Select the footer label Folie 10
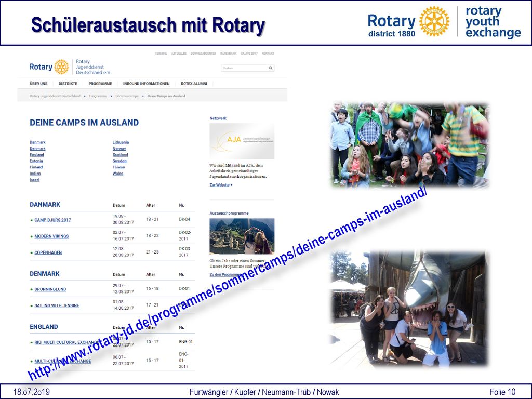 503,392
